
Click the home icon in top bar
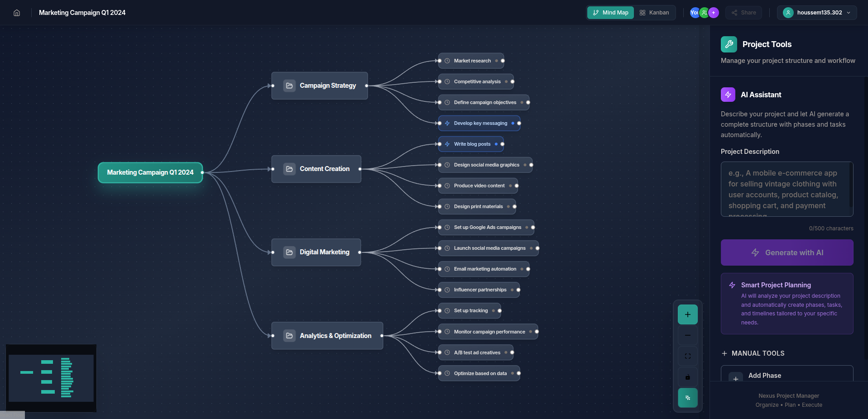[x=17, y=13]
